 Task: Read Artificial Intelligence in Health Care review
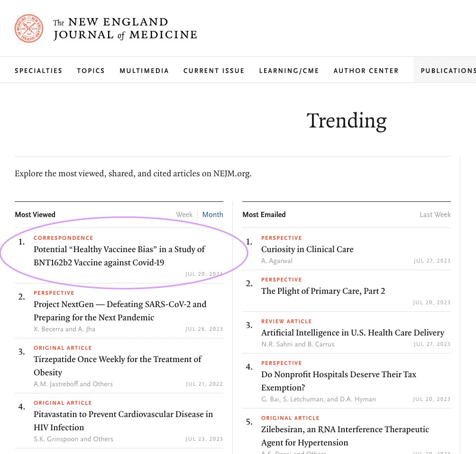[352, 333]
